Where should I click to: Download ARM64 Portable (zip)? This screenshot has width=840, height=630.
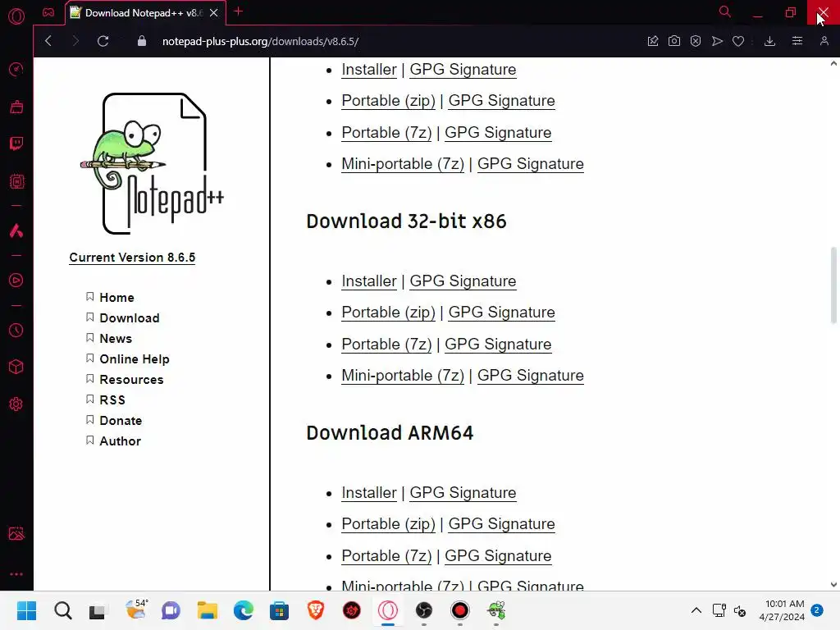pos(388,524)
